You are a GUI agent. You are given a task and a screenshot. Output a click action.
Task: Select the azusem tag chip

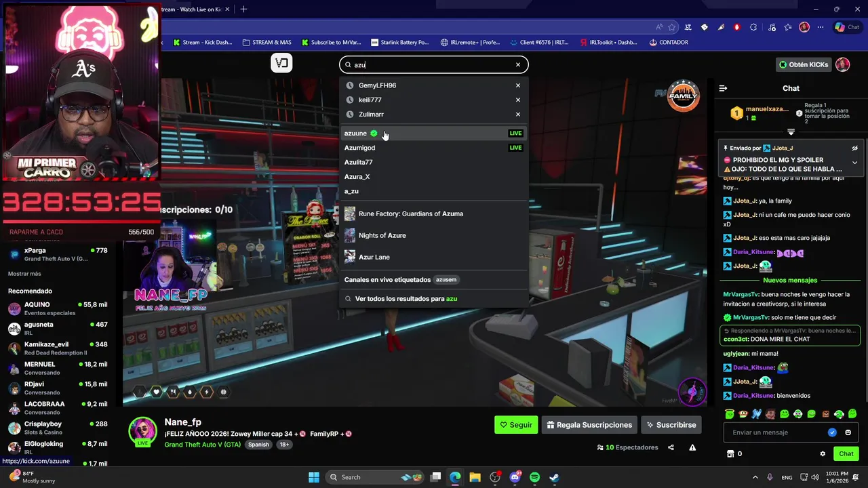click(446, 279)
